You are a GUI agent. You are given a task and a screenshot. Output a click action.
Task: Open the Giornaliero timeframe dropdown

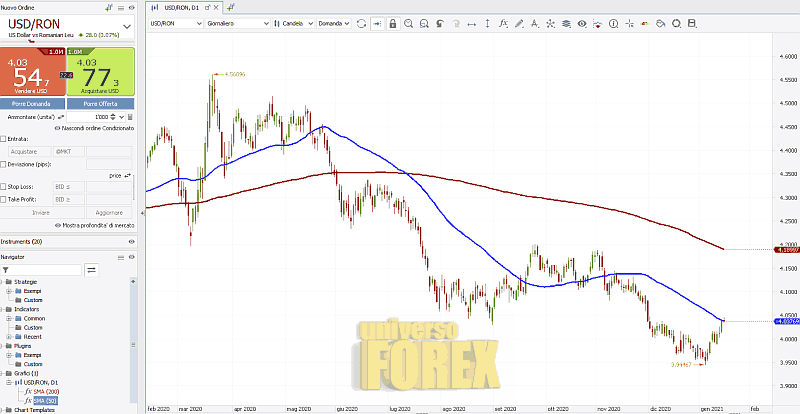(236, 23)
